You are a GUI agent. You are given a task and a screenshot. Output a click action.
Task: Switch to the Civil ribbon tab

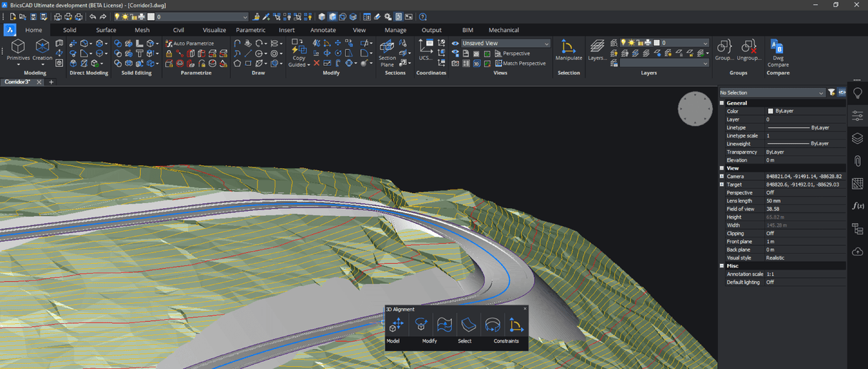click(178, 30)
